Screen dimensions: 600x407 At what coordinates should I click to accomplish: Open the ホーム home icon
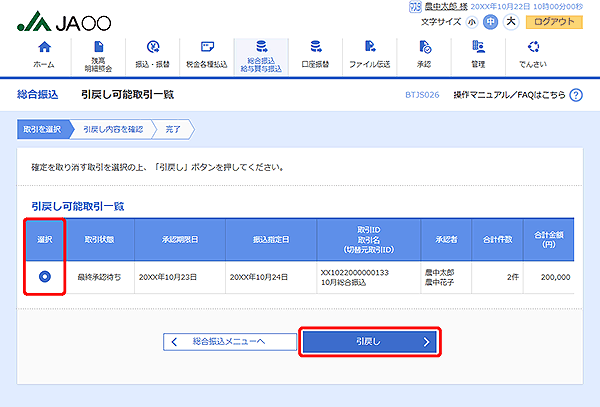coord(44,47)
